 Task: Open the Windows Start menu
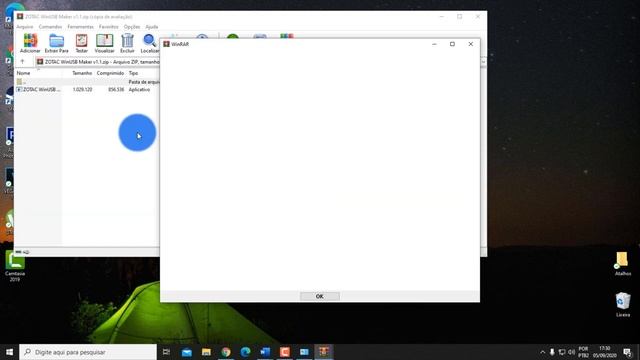pos(9,352)
